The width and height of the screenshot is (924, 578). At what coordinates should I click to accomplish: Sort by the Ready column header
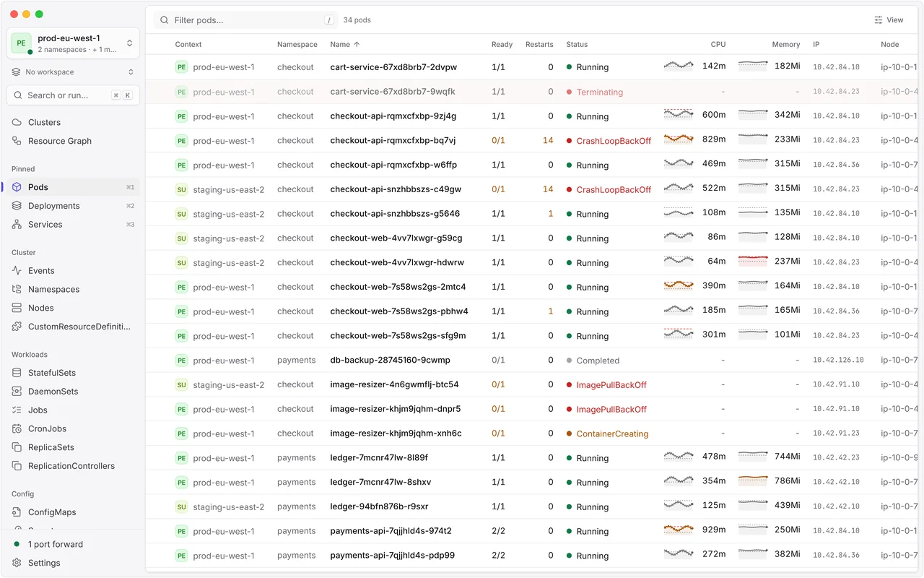click(502, 45)
